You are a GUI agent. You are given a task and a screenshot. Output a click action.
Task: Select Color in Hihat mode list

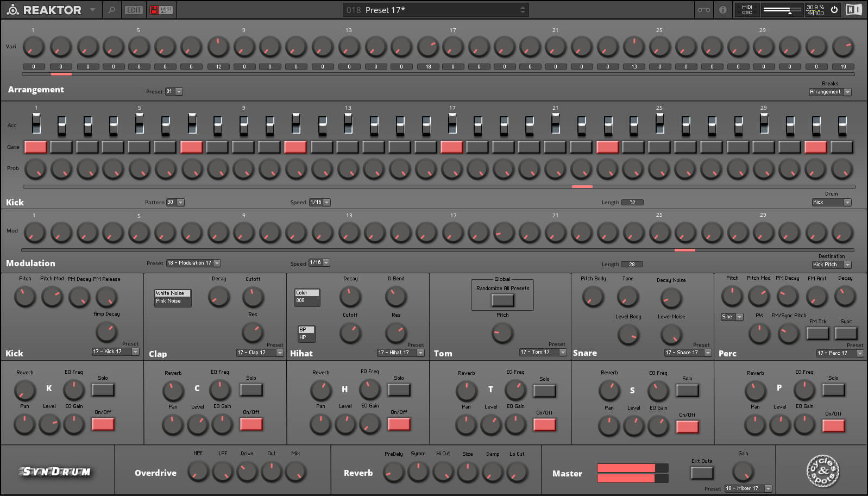click(307, 293)
